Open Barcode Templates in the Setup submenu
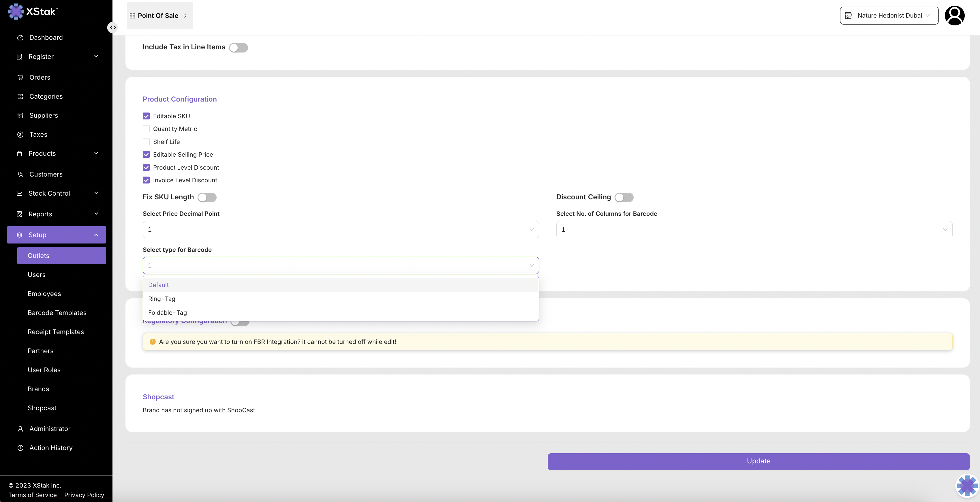The width and height of the screenshot is (980, 502). 57,313
